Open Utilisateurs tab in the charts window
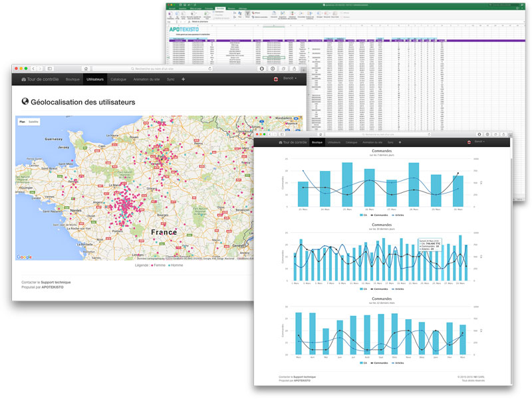 pos(334,142)
